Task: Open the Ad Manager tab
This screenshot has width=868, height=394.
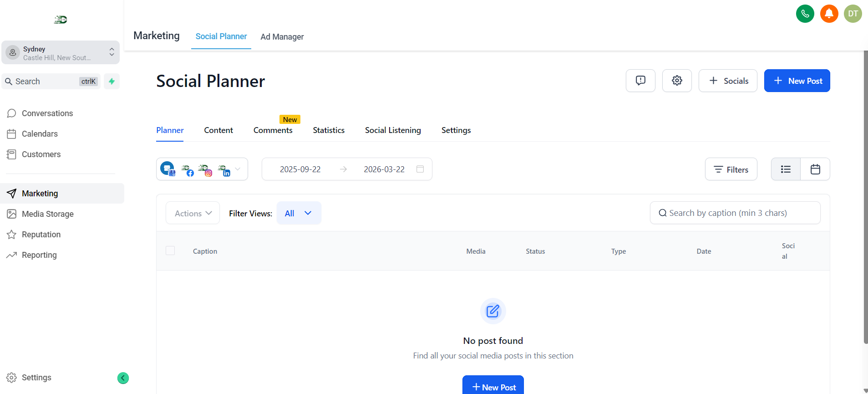Action: click(282, 37)
